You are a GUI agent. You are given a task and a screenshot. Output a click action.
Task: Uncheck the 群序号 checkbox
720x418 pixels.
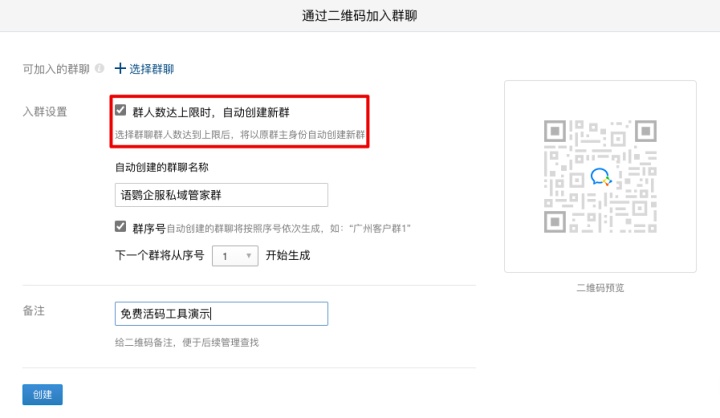click(x=121, y=227)
